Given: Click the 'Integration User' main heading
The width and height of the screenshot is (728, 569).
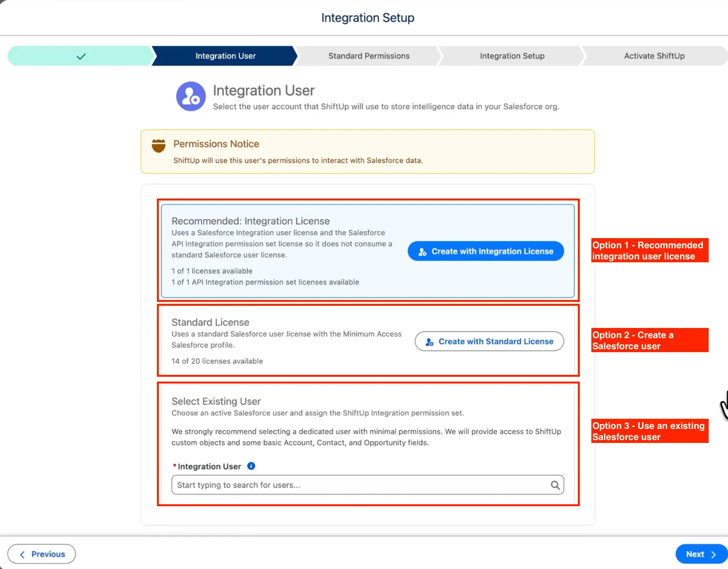Looking at the screenshot, I should tap(264, 91).
